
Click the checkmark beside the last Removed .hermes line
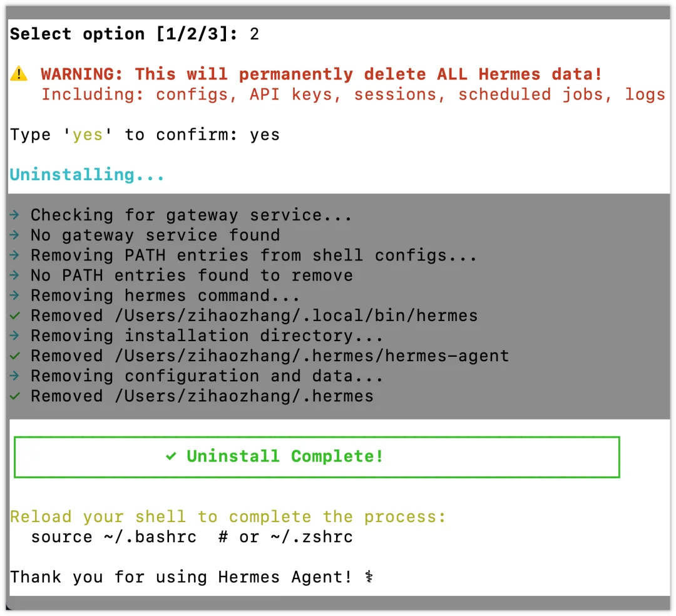(x=14, y=396)
